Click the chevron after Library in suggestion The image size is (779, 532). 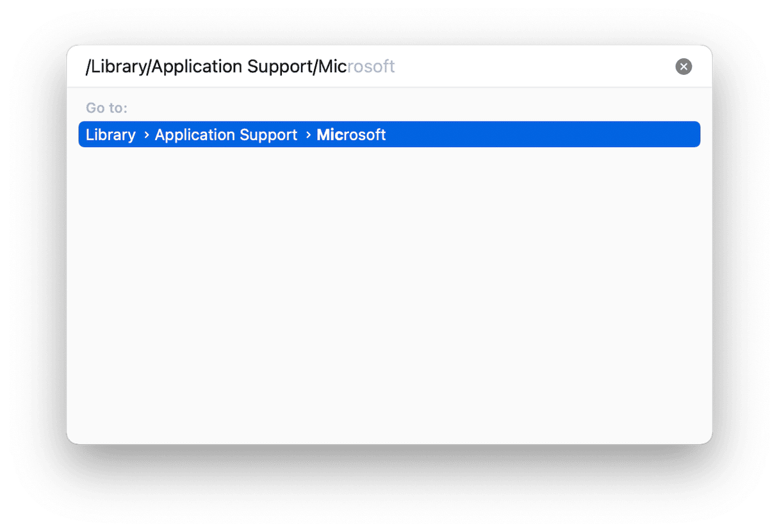click(147, 135)
